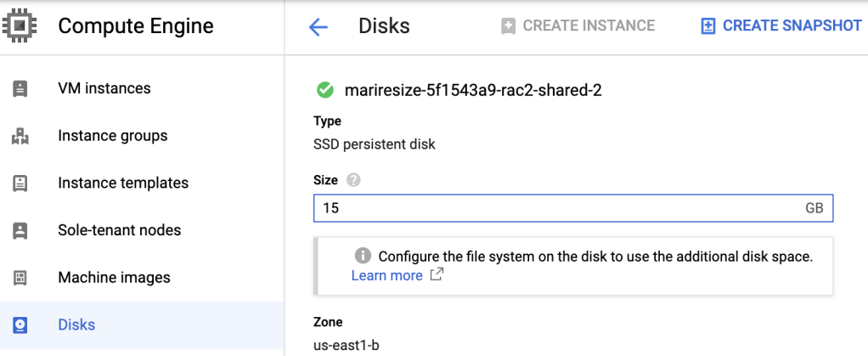This screenshot has height=356, width=868.
Task: Open Instance templates from the sidebar
Action: point(123,183)
